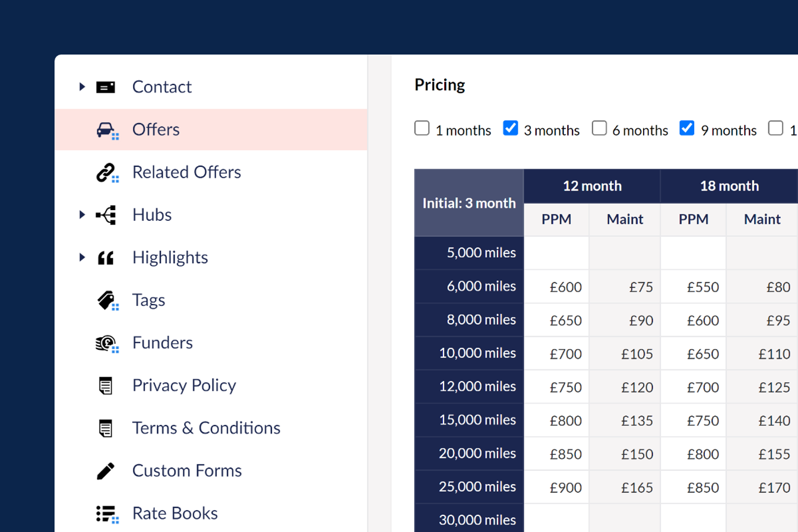798x532 pixels.
Task: Click the £900 price cell
Action: 557,487
